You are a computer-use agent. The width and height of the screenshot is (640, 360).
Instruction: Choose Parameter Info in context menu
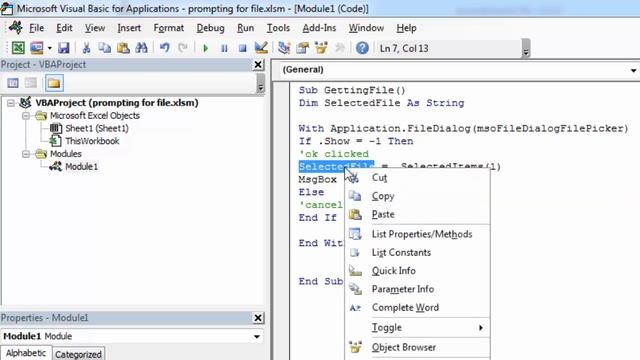point(417,289)
